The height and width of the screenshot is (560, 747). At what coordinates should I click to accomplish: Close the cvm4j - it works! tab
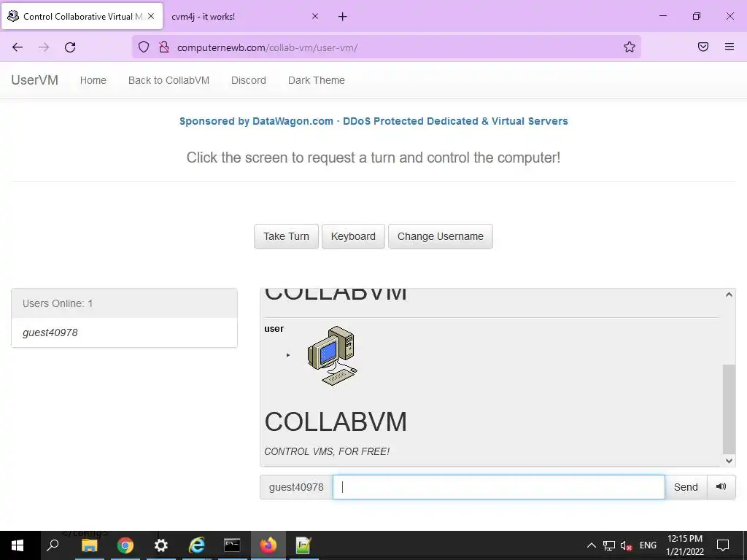[x=315, y=16]
